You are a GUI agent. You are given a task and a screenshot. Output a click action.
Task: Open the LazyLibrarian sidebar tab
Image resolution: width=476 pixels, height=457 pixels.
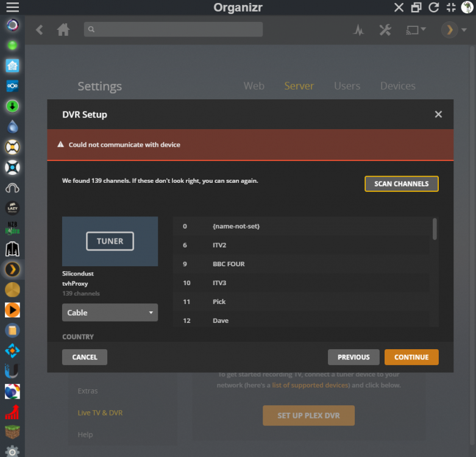[12, 208]
